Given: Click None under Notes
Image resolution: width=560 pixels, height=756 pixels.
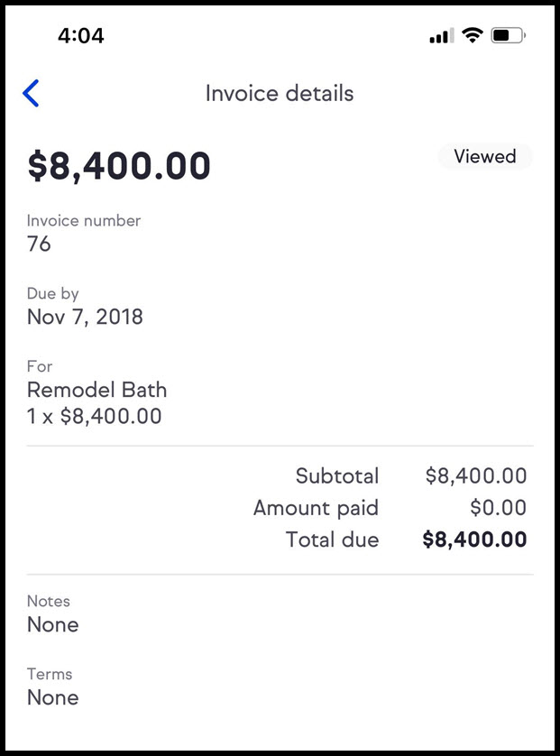Looking at the screenshot, I should click(52, 624).
